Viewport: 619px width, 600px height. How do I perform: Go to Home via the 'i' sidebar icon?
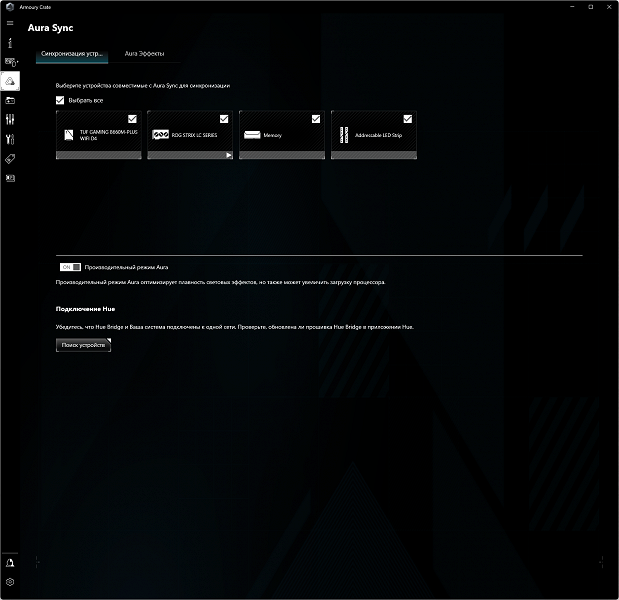(x=10, y=43)
